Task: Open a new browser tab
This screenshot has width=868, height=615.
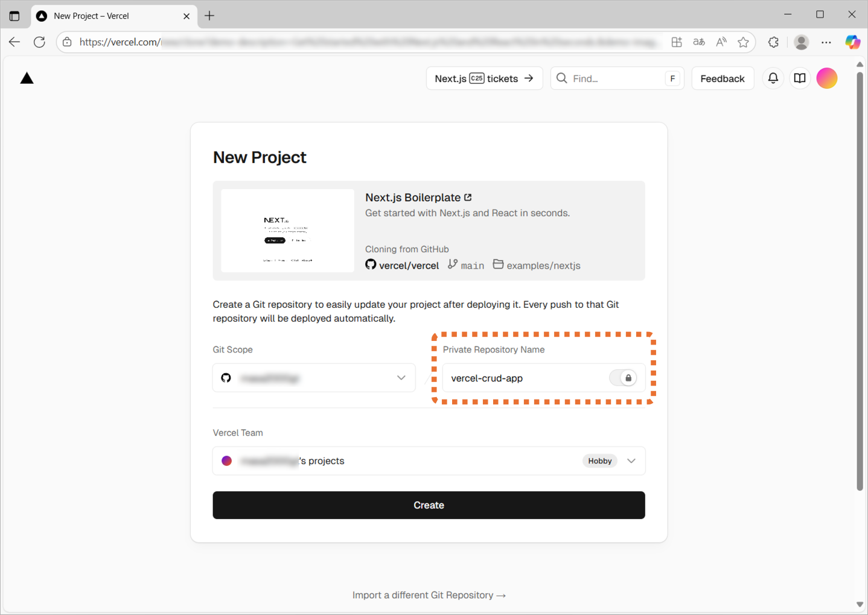Action: tap(209, 16)
